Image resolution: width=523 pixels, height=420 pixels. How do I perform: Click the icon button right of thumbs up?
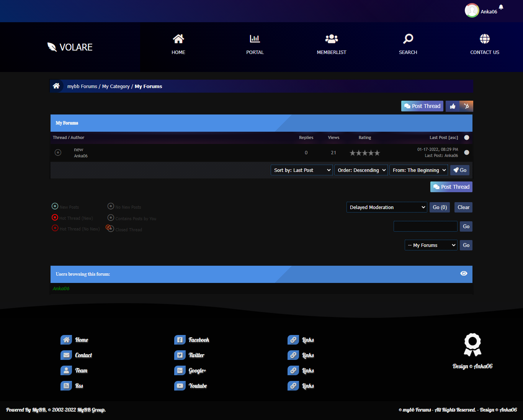click(x=466, y=106)
